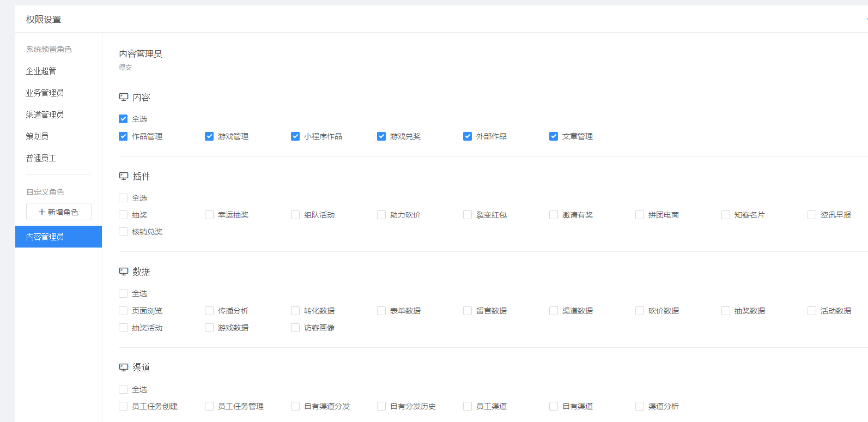Click the 内容管理员 role name heading
868x422 pixels.
pyautogui.click(x=141, y=54)
